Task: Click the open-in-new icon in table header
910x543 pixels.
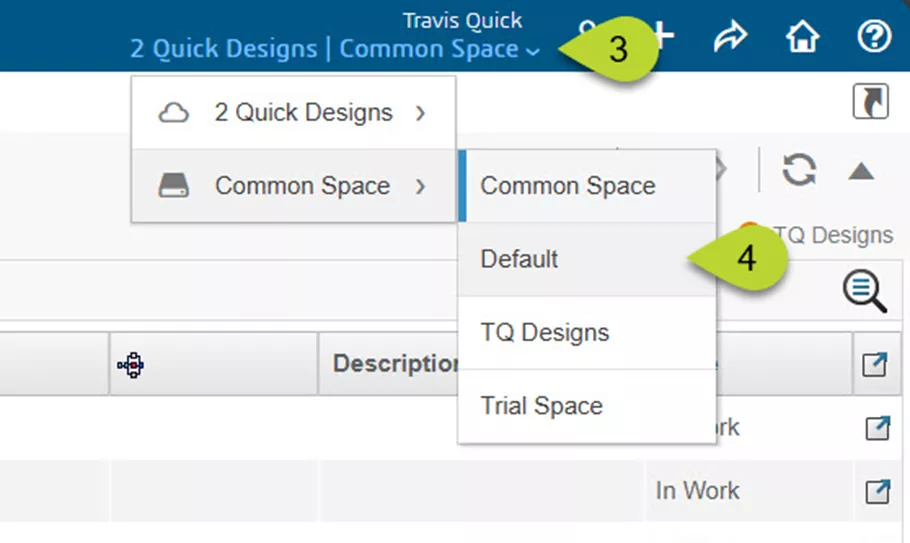Action: click(x=875, y=365)
